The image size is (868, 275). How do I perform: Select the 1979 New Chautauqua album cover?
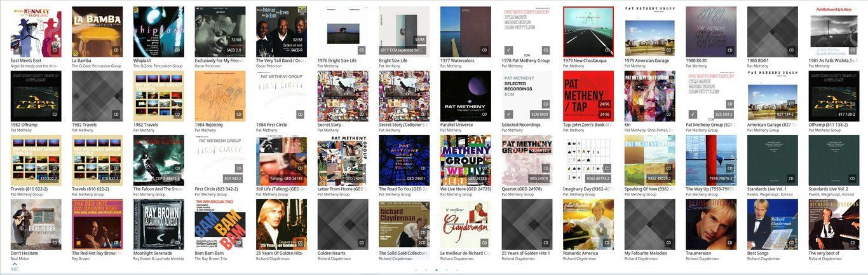point(588,32)
